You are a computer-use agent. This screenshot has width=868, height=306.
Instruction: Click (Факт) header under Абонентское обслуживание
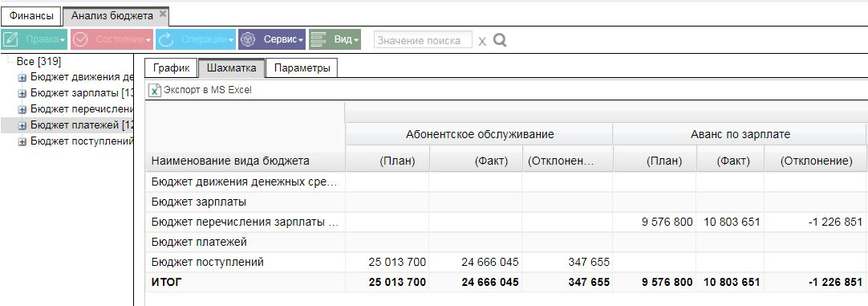tap(476, 161)
